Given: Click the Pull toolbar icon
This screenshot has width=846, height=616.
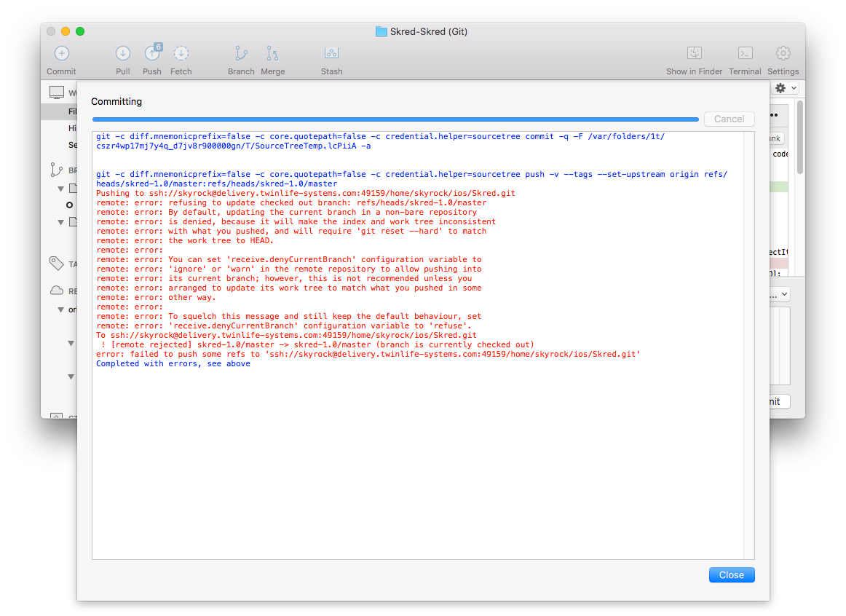Looking at the screenshot, I should 123,53.
